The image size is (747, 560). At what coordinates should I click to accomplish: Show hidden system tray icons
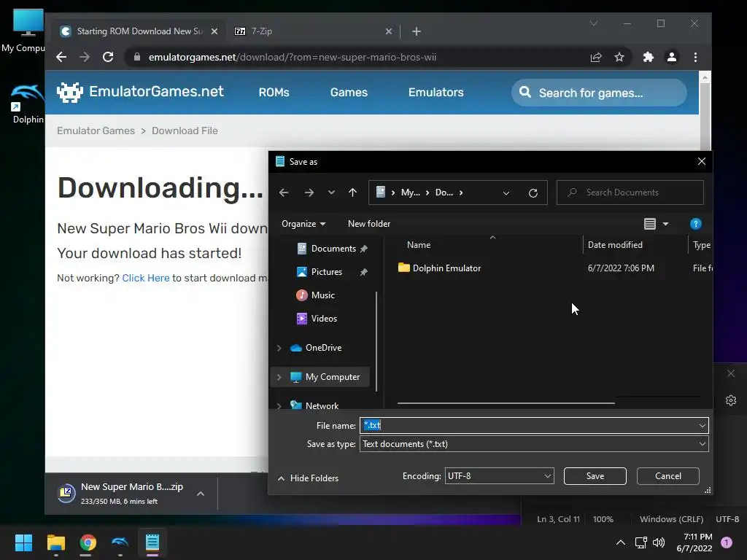(x=621, y=542)
